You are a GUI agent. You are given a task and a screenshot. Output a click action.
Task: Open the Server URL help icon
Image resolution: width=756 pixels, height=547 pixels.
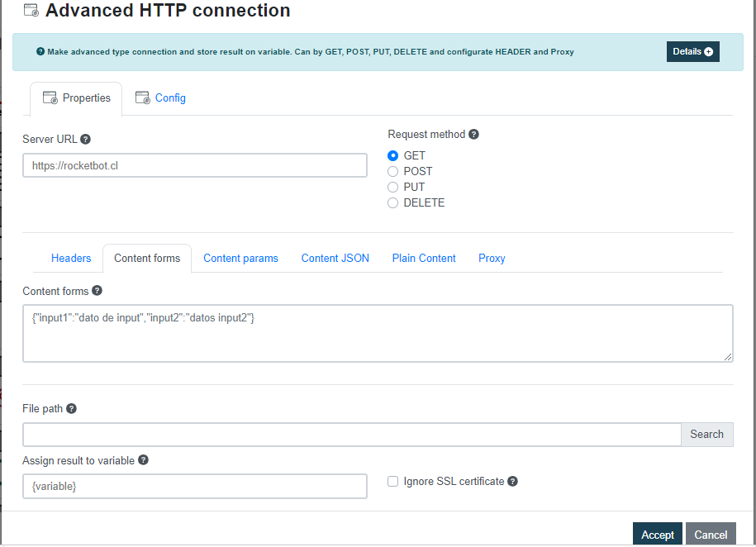point(85,139)
